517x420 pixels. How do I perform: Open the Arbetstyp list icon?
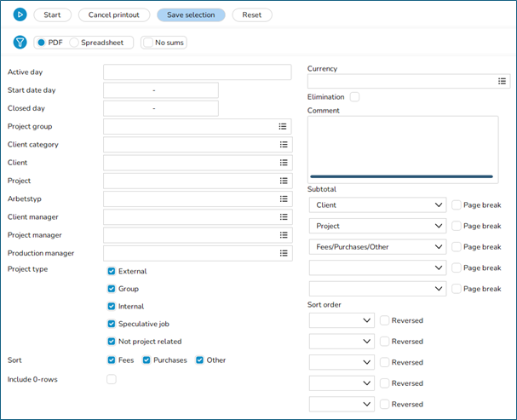[x=284, y=198]
